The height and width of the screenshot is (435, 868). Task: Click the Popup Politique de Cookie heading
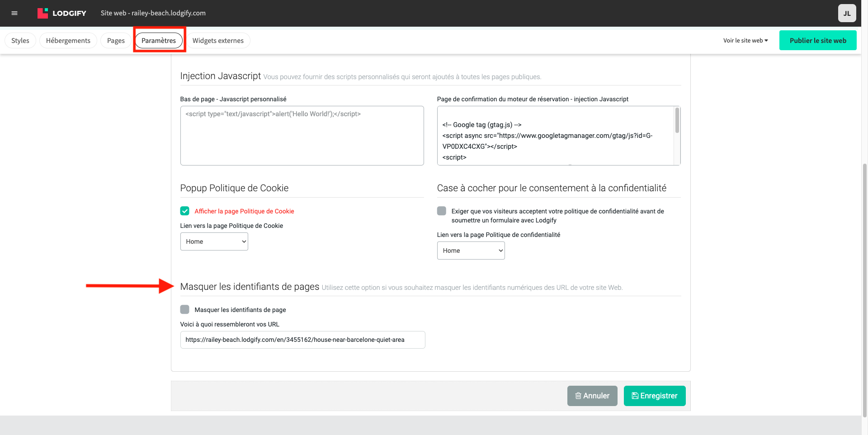click(234, 188)
